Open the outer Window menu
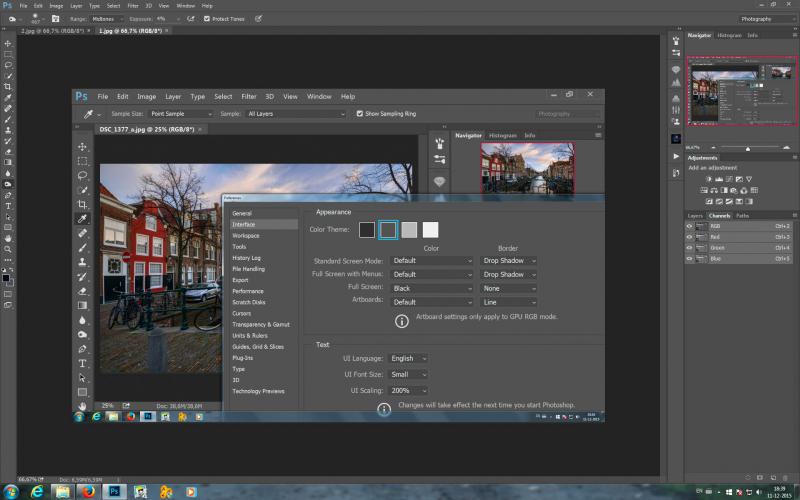The height and width of the screenshot is (500, 800). (186, 6)
